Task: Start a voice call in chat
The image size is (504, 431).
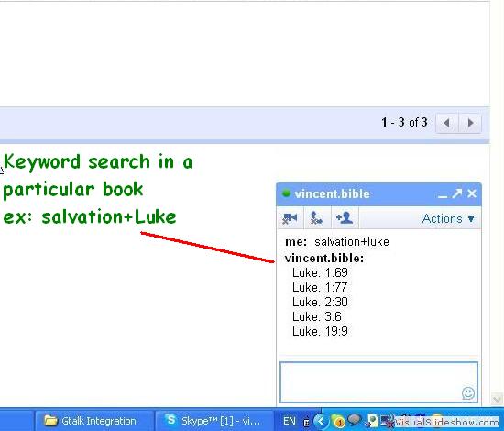Action: point(317,218)
